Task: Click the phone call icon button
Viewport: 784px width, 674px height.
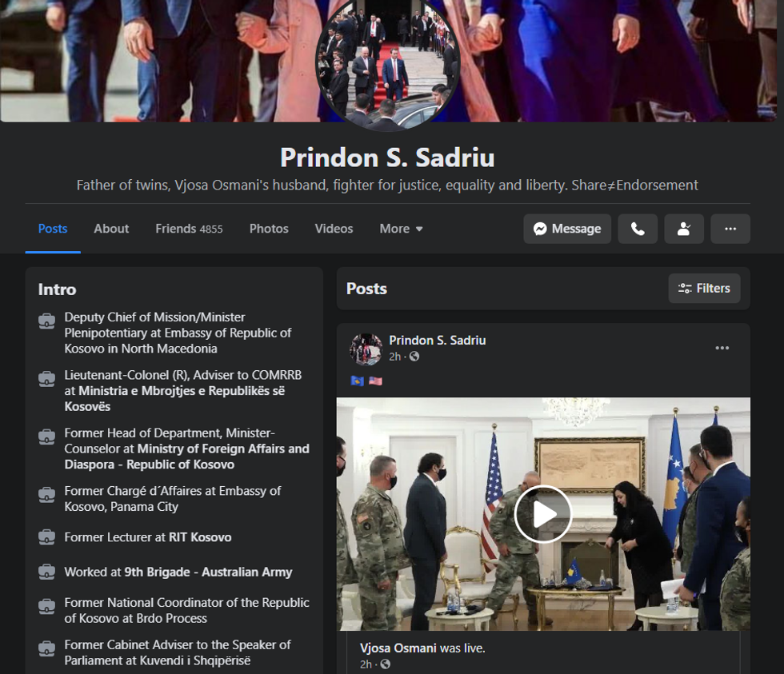Action: point(638,229)
